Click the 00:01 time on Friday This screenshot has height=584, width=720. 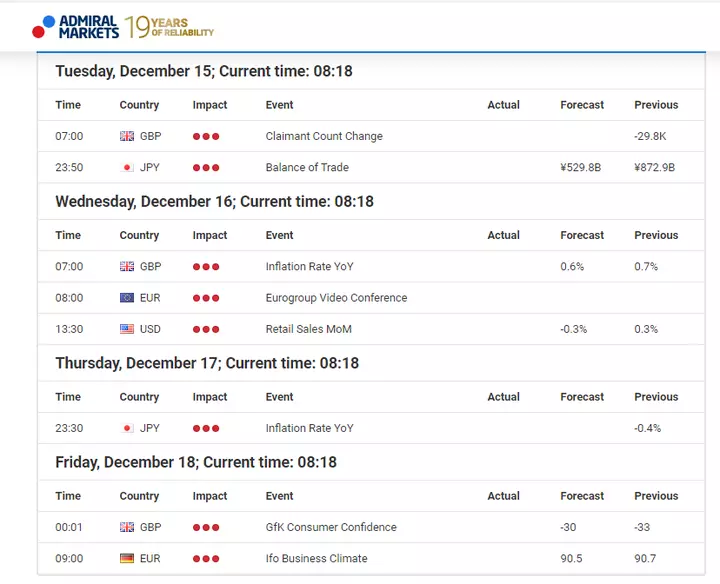69,528
